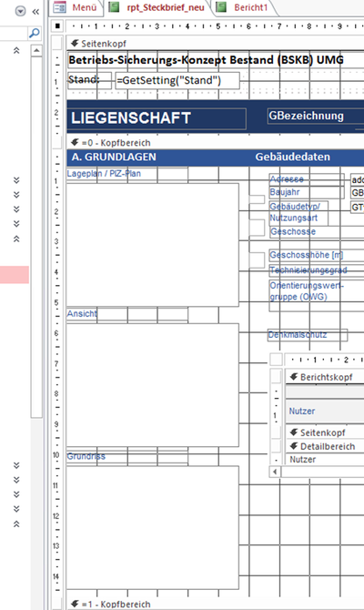Select the image frame below the Ansicht label
This screenshot has width=364, height=610.
tap(153, 385)
